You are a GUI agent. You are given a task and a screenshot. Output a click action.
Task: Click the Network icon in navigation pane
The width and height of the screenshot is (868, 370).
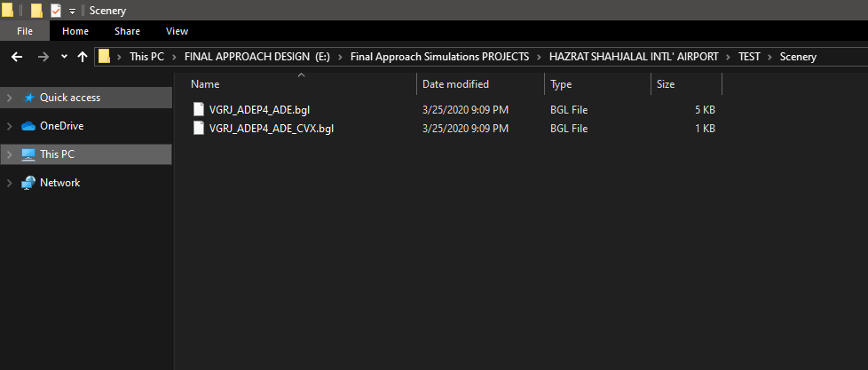point(28,183)
